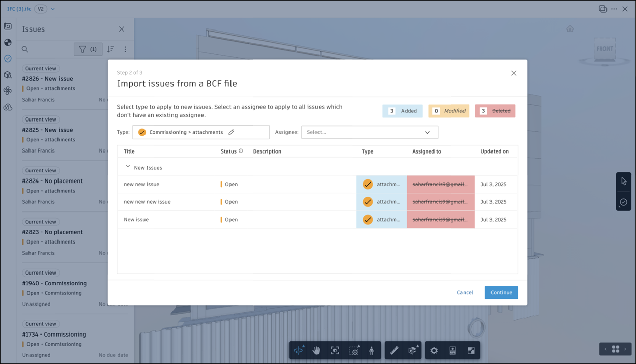Select the zoom window camera tool

(x=354, y=350)
